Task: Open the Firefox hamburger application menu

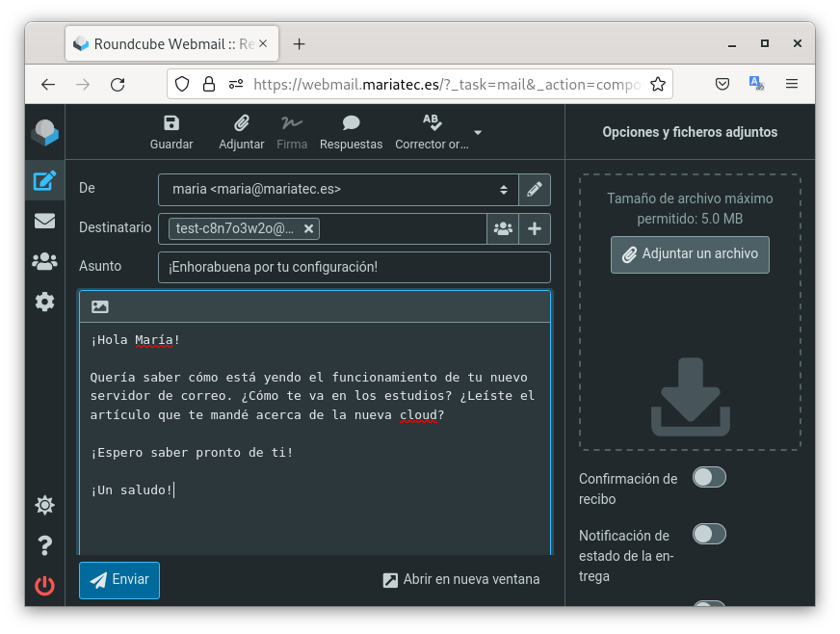Action: click(x=792, y=85)
